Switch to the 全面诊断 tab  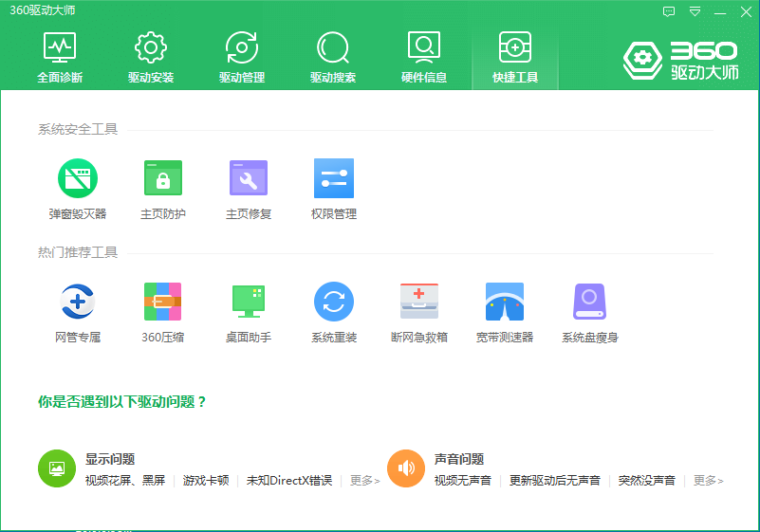pyautogui.click(x=60, y=58)
